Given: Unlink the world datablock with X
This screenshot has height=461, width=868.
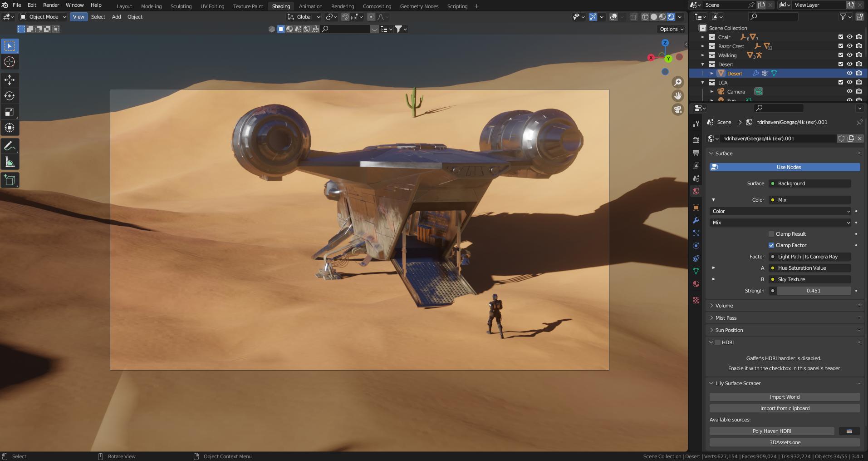Looking at the screenshot, I should pos(860,139).
